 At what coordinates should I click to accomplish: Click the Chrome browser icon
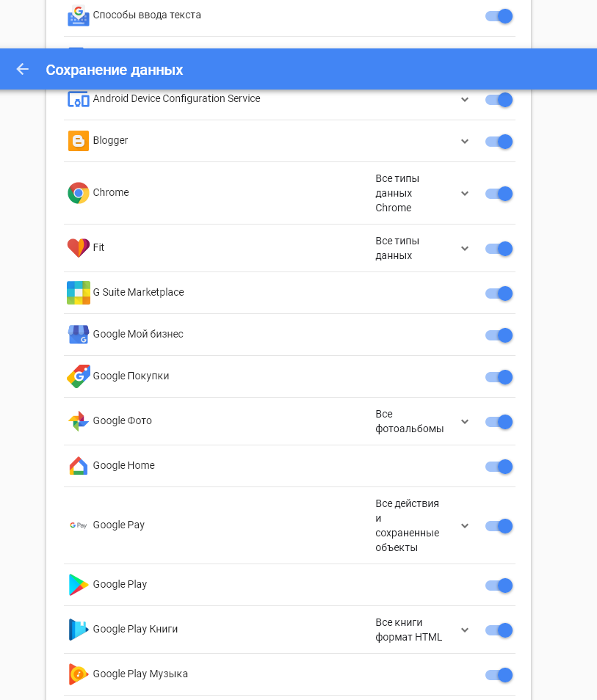click(x=78, y=193)
